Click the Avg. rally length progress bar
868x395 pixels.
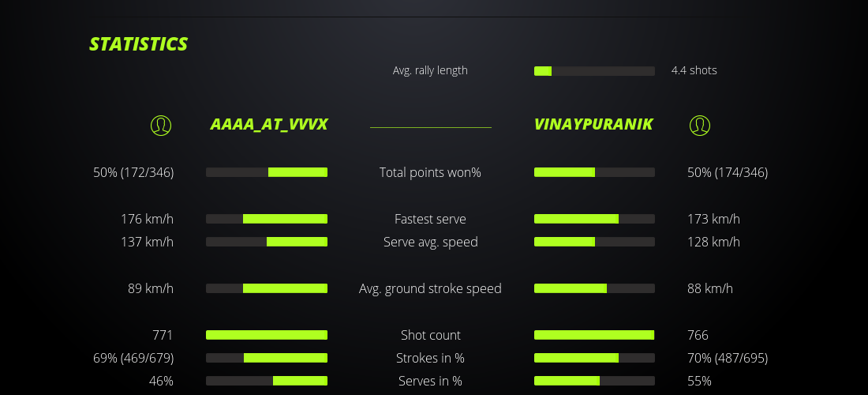[x=594, y=71]
